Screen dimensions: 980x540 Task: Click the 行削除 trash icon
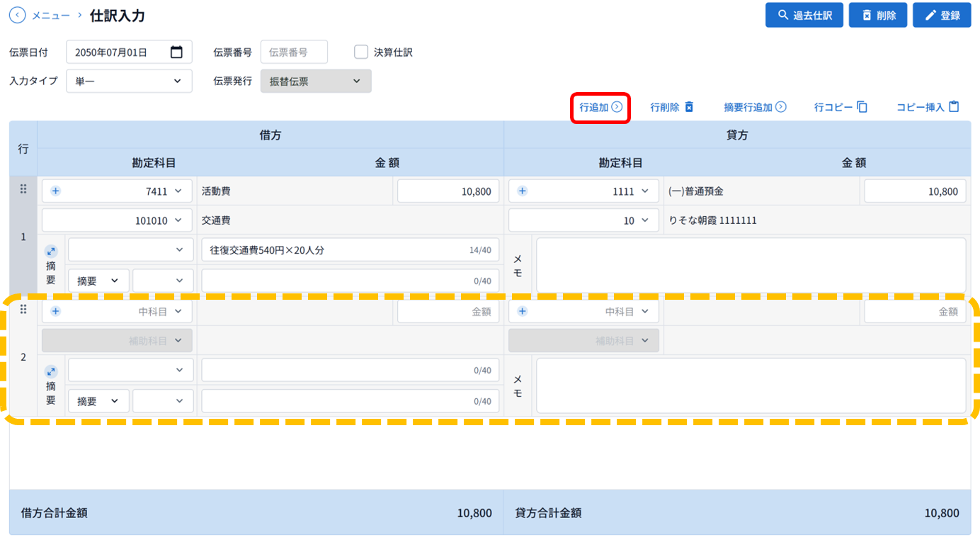tap(689, 107)
